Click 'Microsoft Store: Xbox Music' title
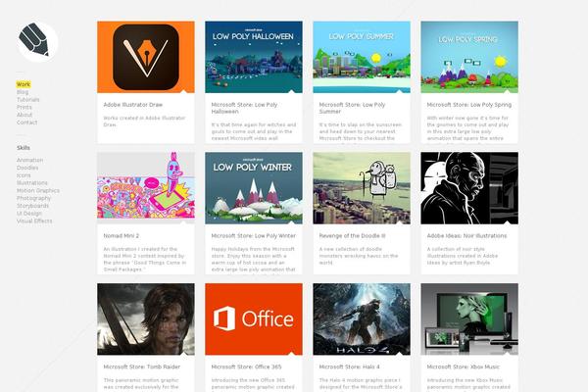 [464, 367]
